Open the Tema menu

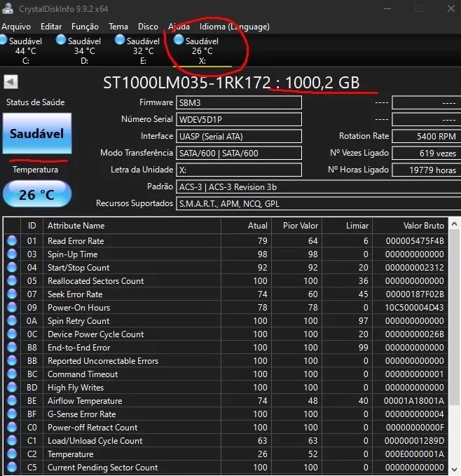point(118,27)
